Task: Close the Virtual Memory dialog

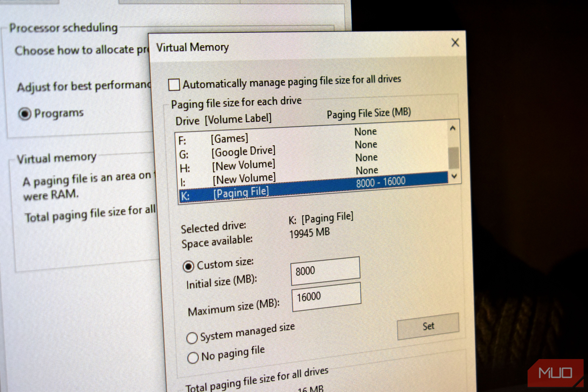Action: point(455,43)
